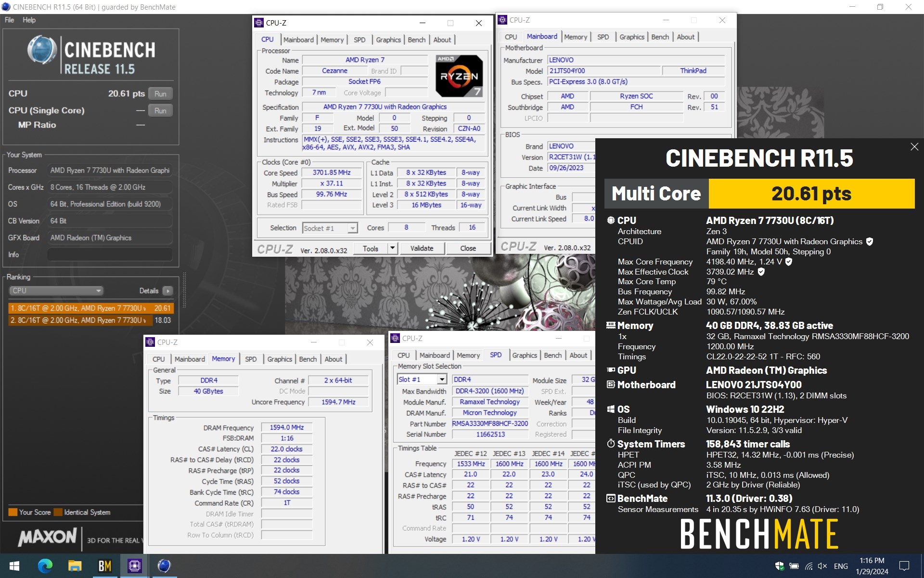The height and width of the screenshot is (578, 924).
Task: Select the 18.03 ranking entry
Action: (90, 320)
